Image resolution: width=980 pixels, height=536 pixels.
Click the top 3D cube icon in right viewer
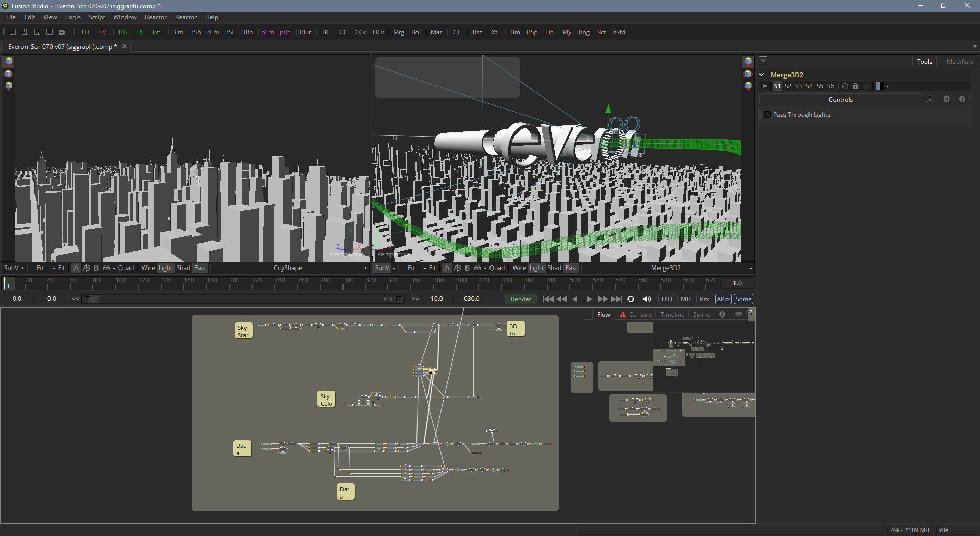coord(748,61)
